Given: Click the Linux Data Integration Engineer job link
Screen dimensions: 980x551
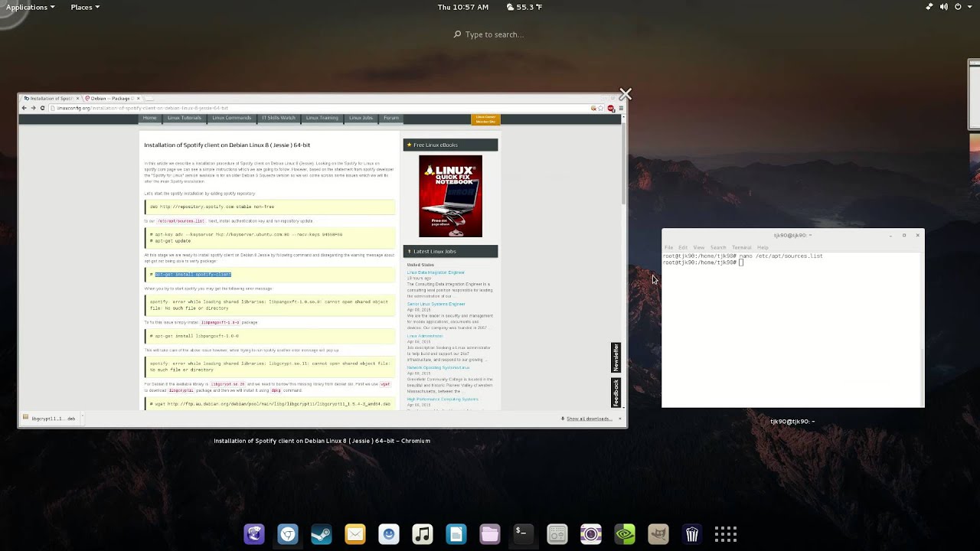Looking at the screenshot, I should (x=436, y=272).
